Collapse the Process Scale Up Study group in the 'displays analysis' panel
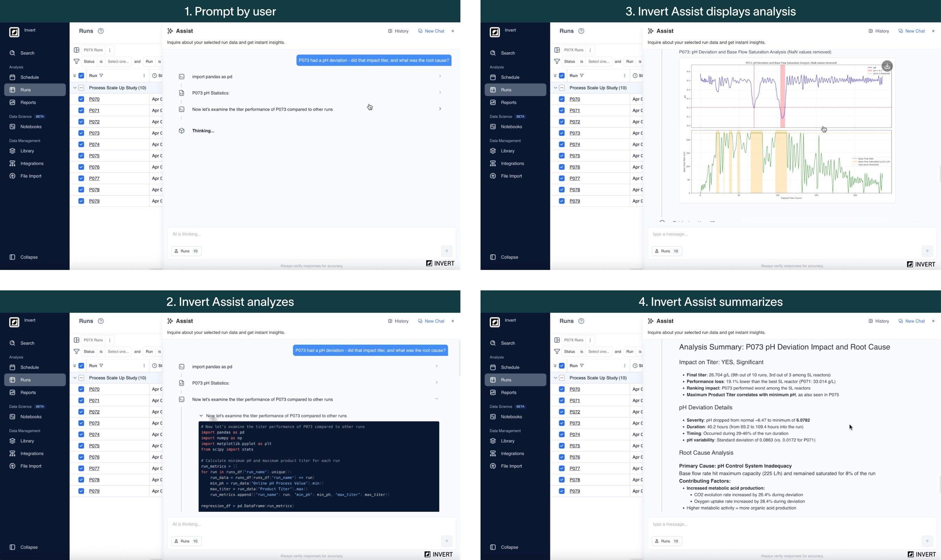Screen dimensions: 941x560 click(x=555, y=87)
